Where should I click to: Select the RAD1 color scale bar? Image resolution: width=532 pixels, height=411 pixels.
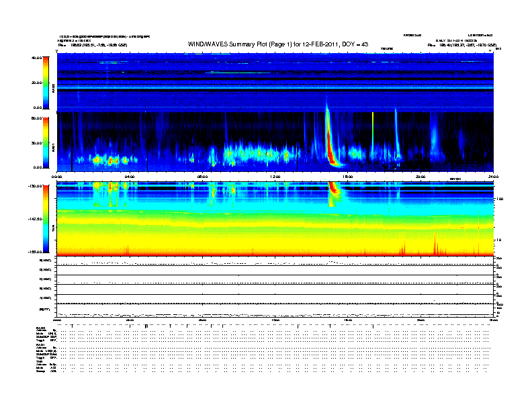click(46, 142)
